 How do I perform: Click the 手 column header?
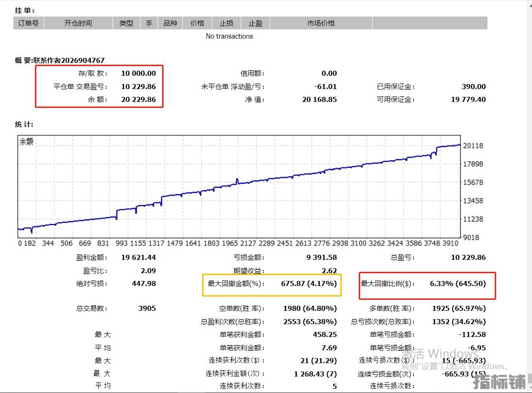(x=149, y=23)
